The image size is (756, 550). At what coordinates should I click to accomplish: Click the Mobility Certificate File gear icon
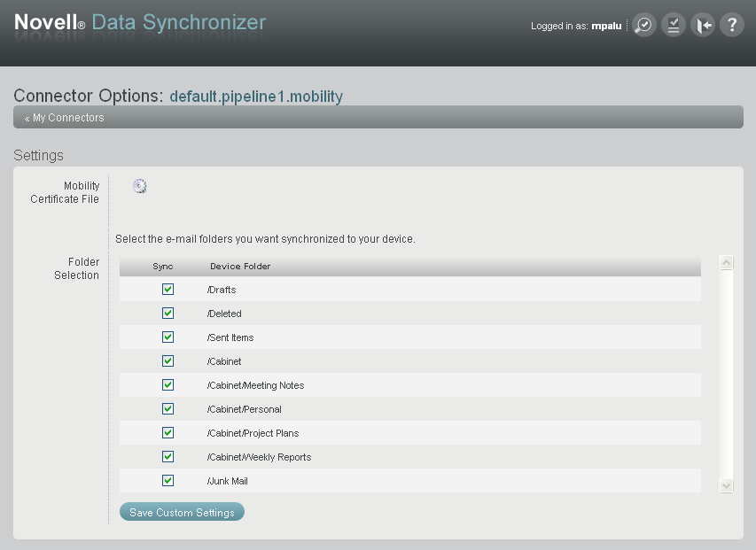point(139,186)
